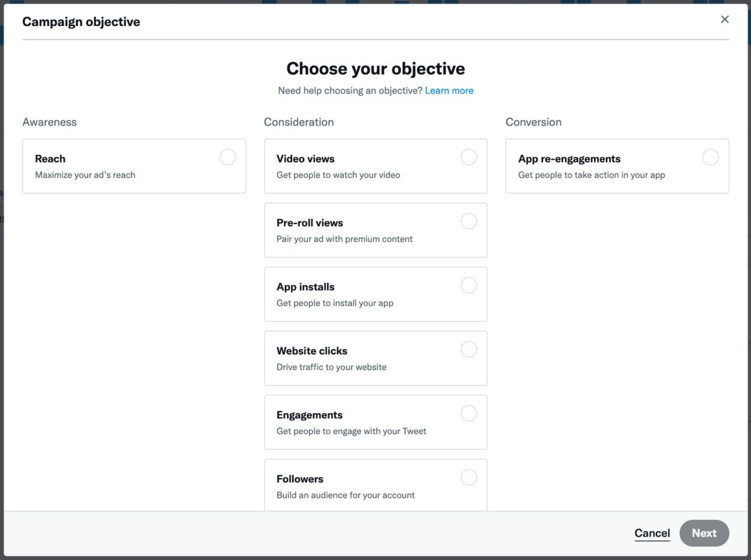Select the App installs radio button
The image size is (751, 560).
[x=469, y=285]
